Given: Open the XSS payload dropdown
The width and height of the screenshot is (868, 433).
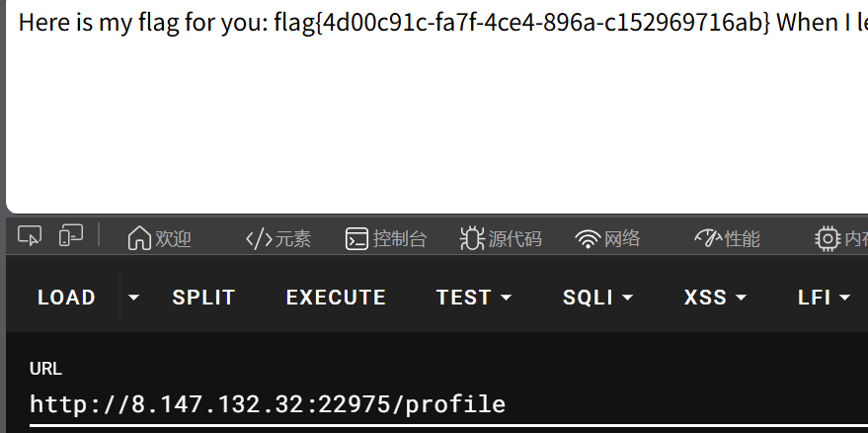Looking at the screenshot, I should point(715,298).
